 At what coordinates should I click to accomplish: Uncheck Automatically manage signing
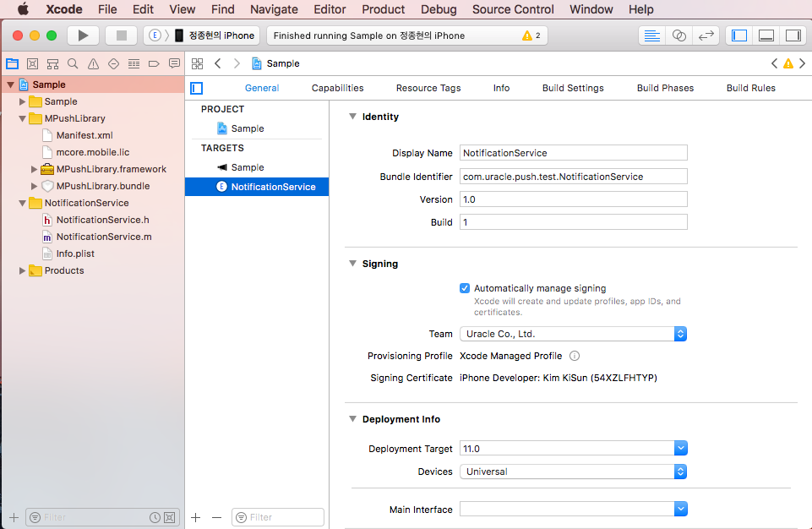click(x=465, y=288)
